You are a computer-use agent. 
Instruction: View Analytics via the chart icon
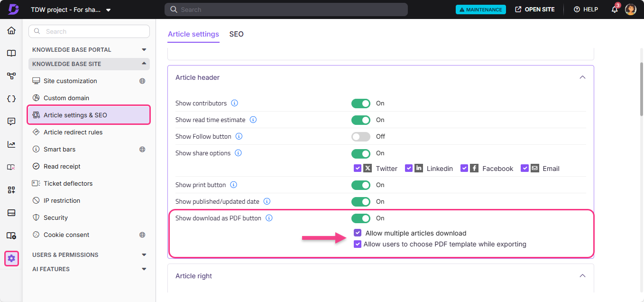click(x=11, y=144)
